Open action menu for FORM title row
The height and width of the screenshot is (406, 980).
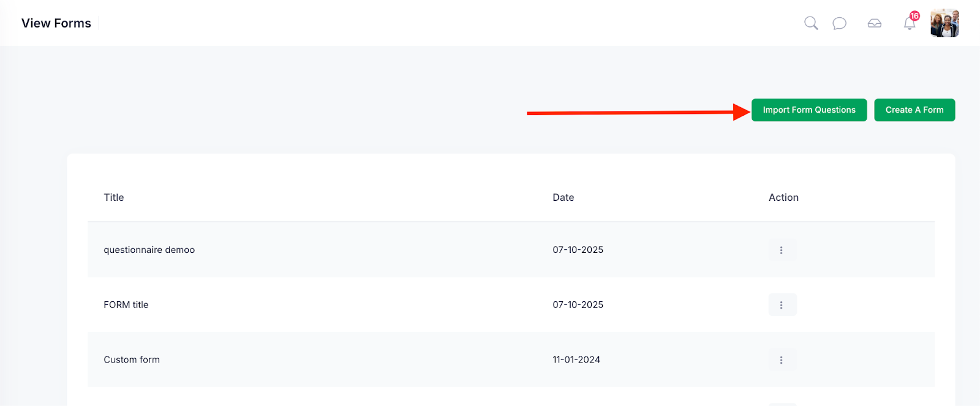click(782, 305)
